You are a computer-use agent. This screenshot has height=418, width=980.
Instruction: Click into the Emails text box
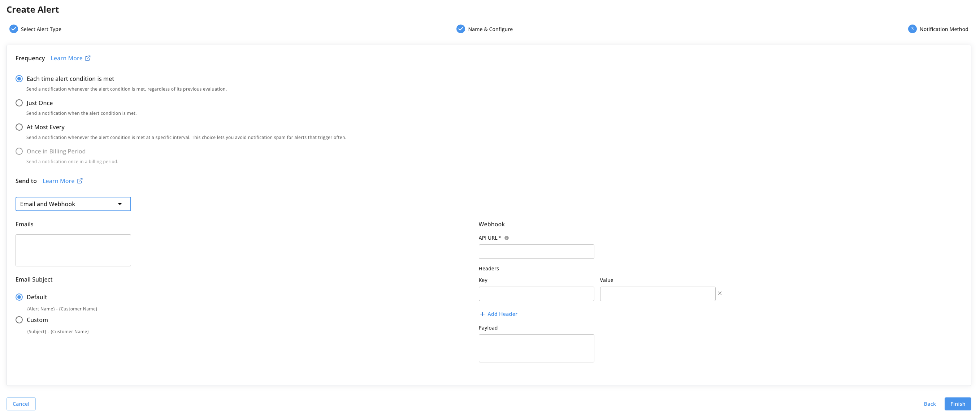click(x=73, y=250)
